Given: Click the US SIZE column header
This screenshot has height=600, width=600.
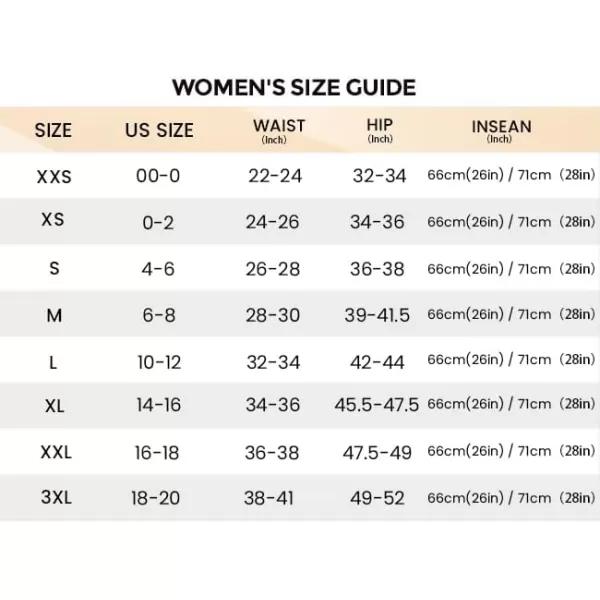Looking at the screenshot, I should point(158,130).
